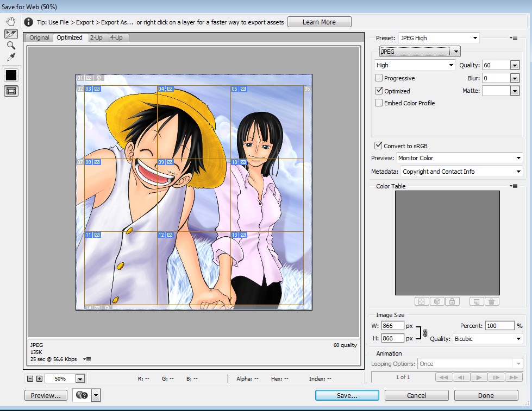
Task: Select the Hand tool
Action: point(11,21)
